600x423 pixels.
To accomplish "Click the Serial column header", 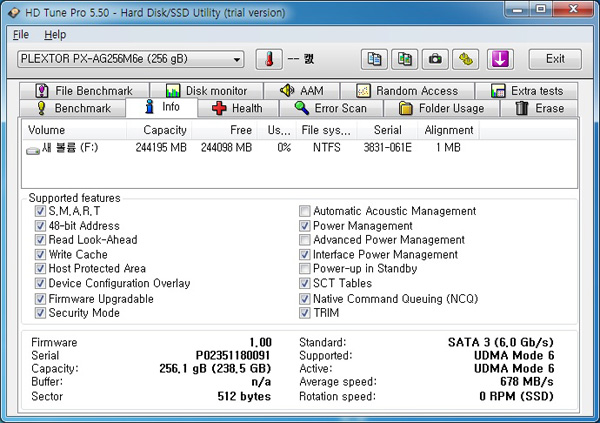I will 387,130.
